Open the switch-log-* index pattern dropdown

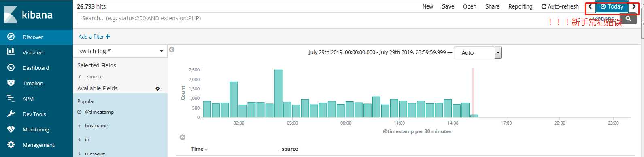120,51
